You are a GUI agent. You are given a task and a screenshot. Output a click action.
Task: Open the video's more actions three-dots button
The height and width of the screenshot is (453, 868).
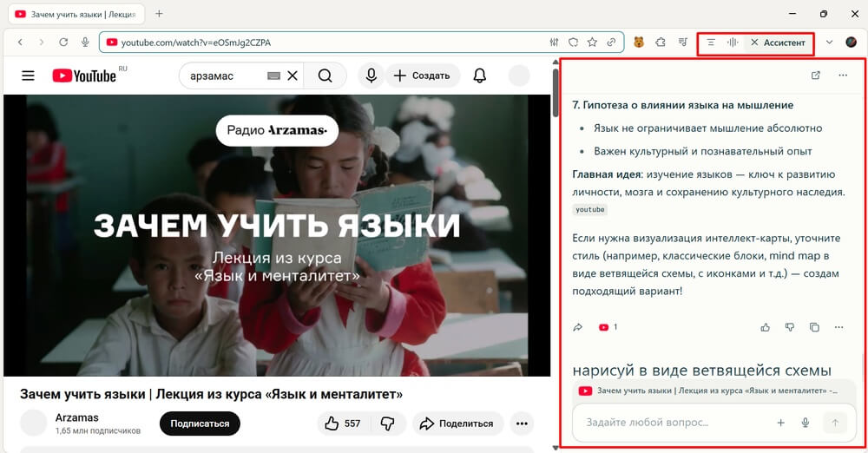pos(522,423)
